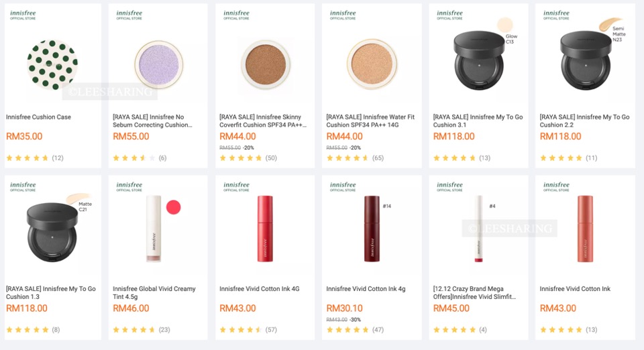Open the My To Go Cushion 2.2 title
The width and height of the screenshot is (644, 350).
(584, 121)
